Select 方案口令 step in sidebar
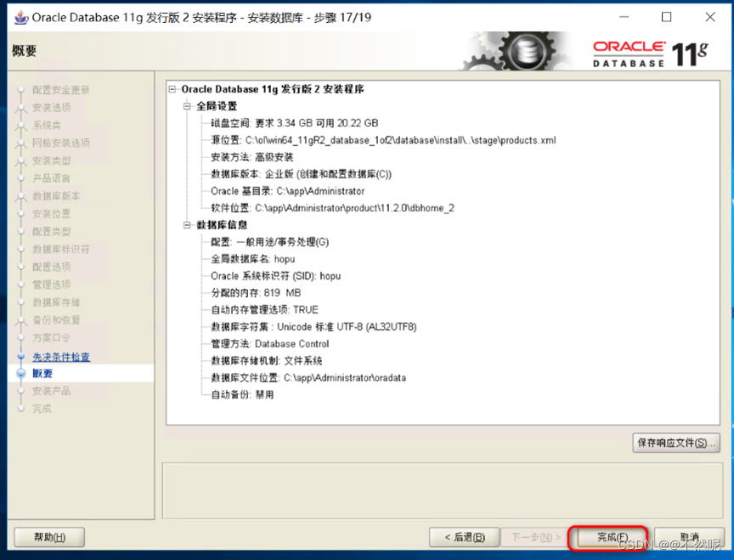 (x=52, y=337)
